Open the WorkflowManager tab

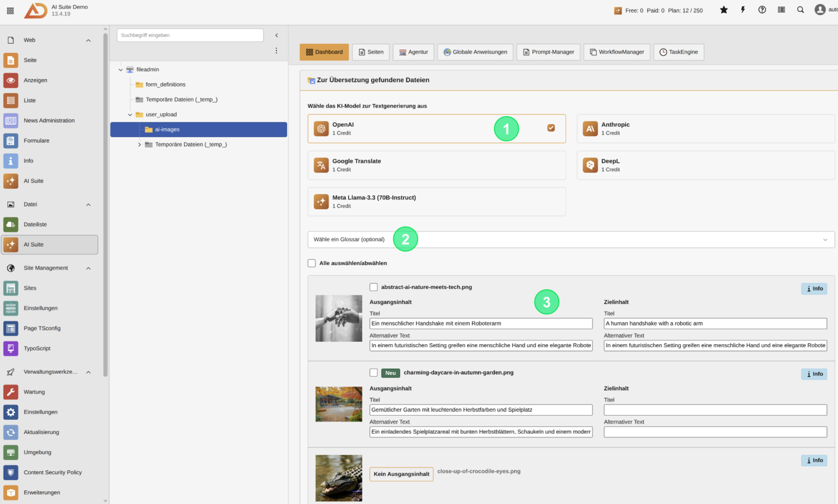616,52
